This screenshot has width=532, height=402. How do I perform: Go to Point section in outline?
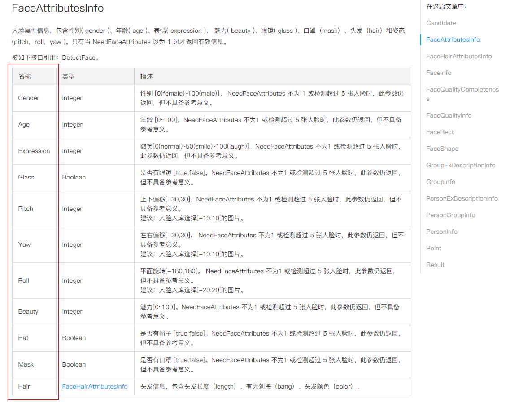(434, 248)
